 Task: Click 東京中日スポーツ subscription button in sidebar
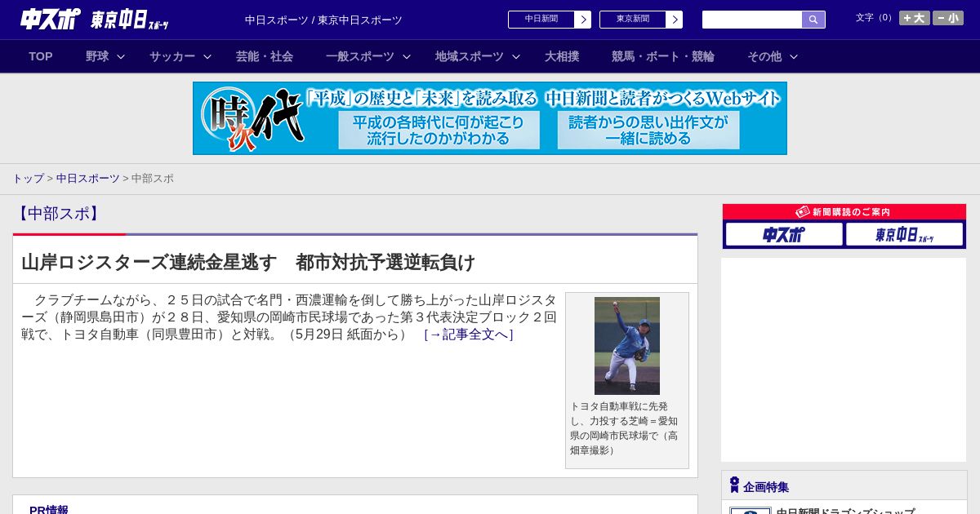tap(904, 235)
